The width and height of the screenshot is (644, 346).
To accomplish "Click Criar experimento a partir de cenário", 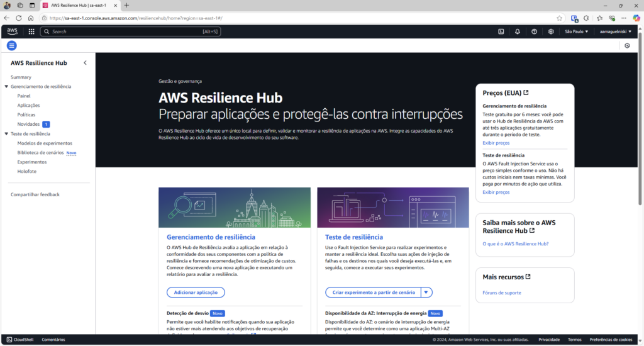I will pos(374,292).
